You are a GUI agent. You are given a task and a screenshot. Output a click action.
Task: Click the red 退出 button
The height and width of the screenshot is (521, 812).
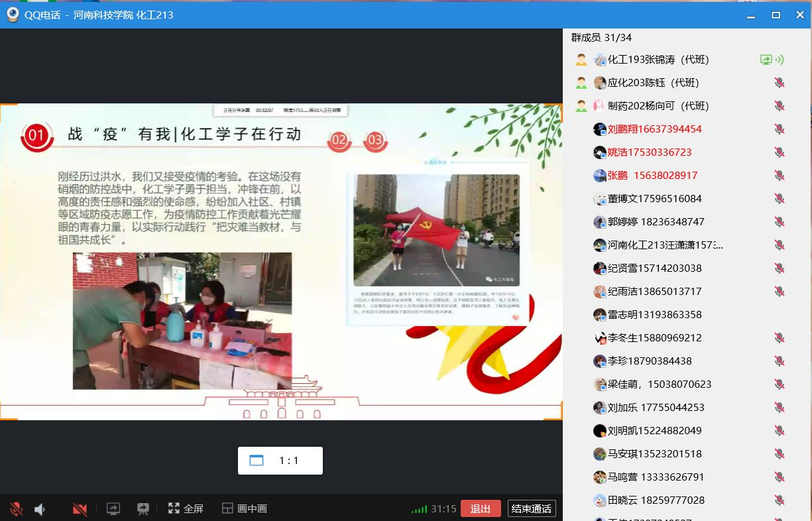tap(481, 509)
